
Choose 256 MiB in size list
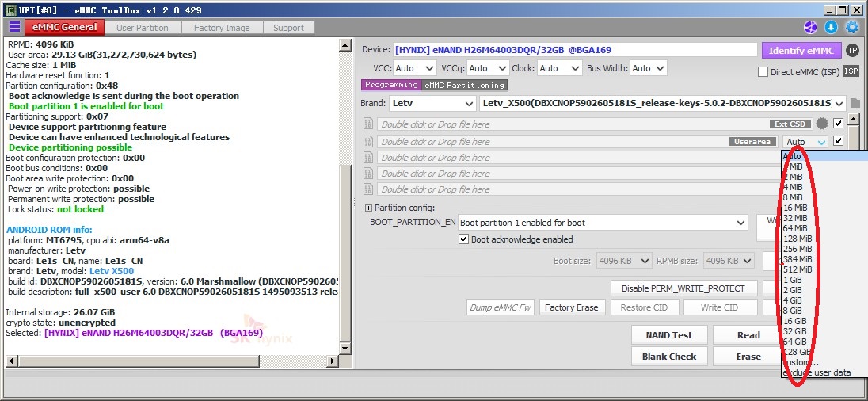pos(824,249)
